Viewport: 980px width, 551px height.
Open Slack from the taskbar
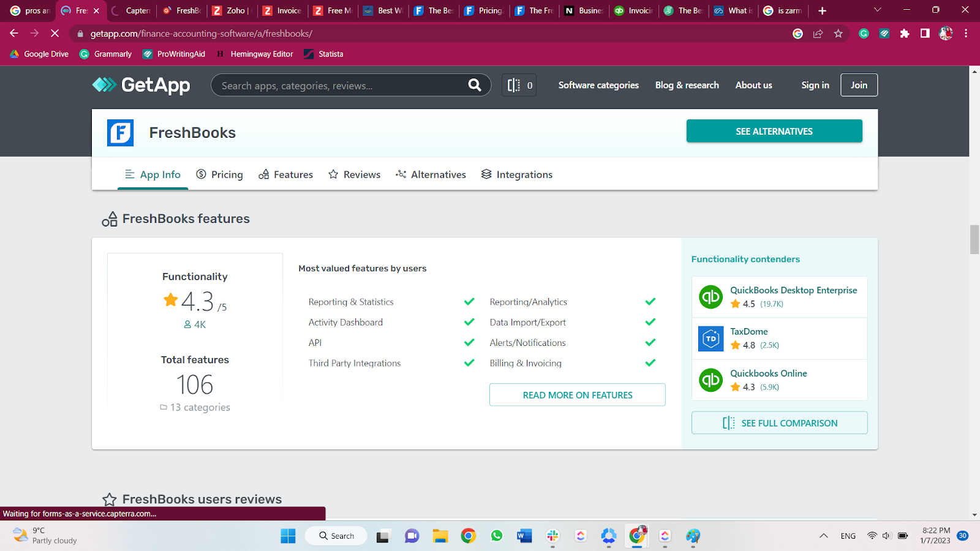tap(552, 536)
